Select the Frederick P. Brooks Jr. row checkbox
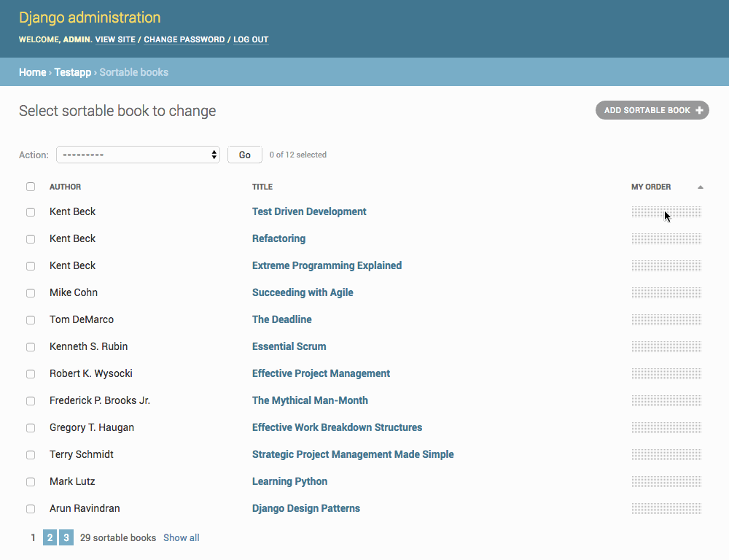The image size is (729, 560). point(31,401)
